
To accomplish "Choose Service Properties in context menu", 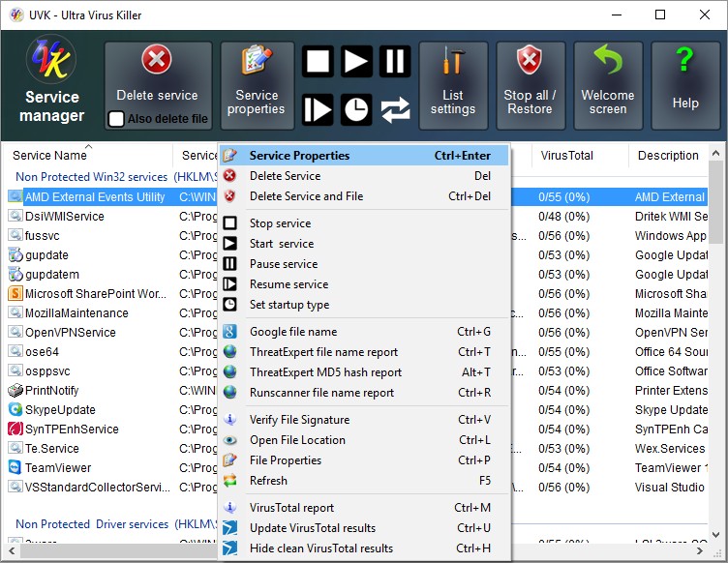I will pyautogui.click(x=299, y=156).
